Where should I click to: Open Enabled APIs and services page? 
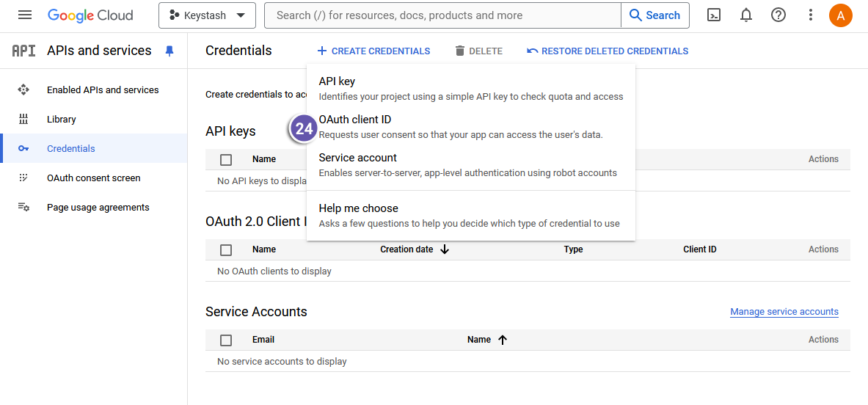click(x=94, y=90)
